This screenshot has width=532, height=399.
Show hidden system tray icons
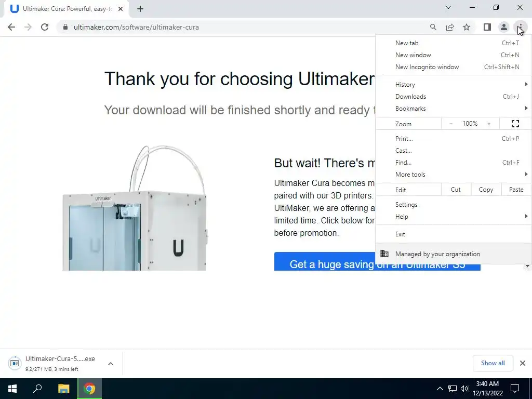click(x=440, y=389)
